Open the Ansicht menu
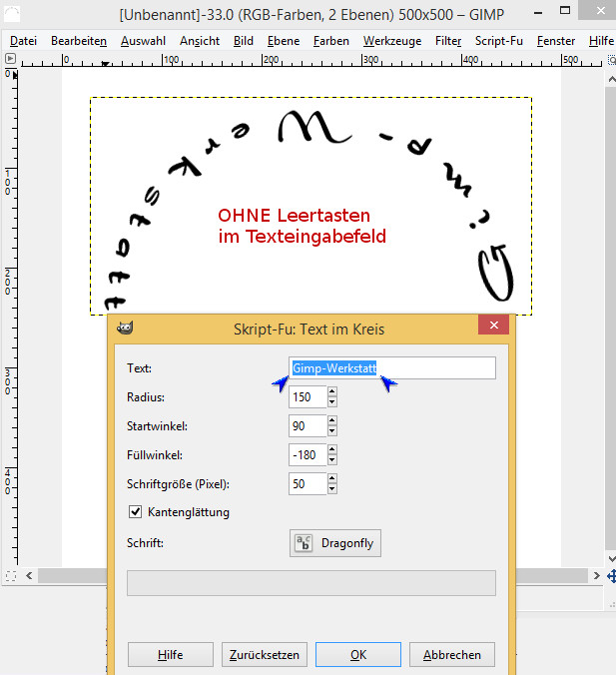 click(200, 41)
